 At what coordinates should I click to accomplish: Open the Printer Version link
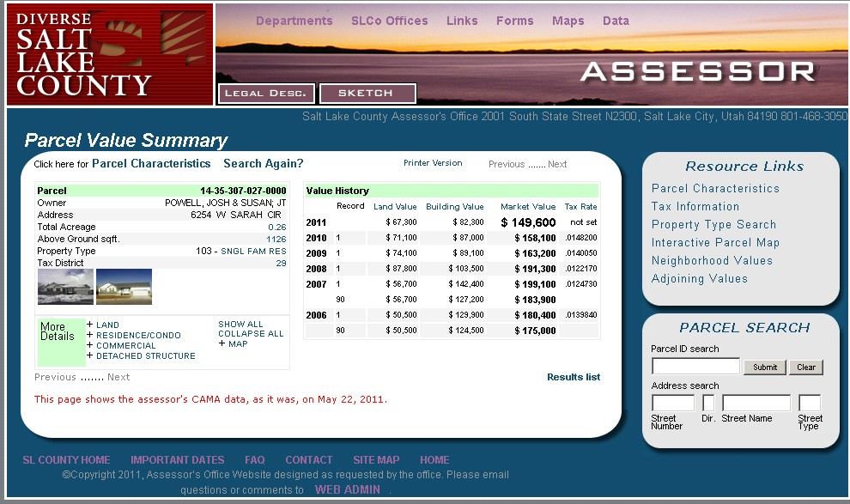(433, 163)
